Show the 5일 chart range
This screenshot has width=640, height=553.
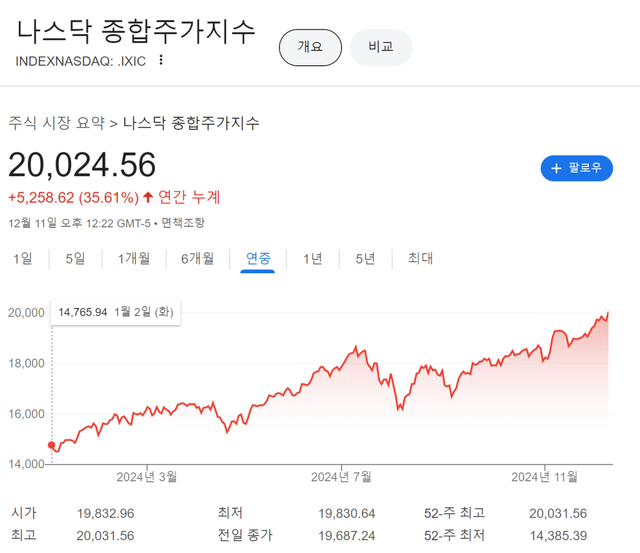tap(75, 259)
